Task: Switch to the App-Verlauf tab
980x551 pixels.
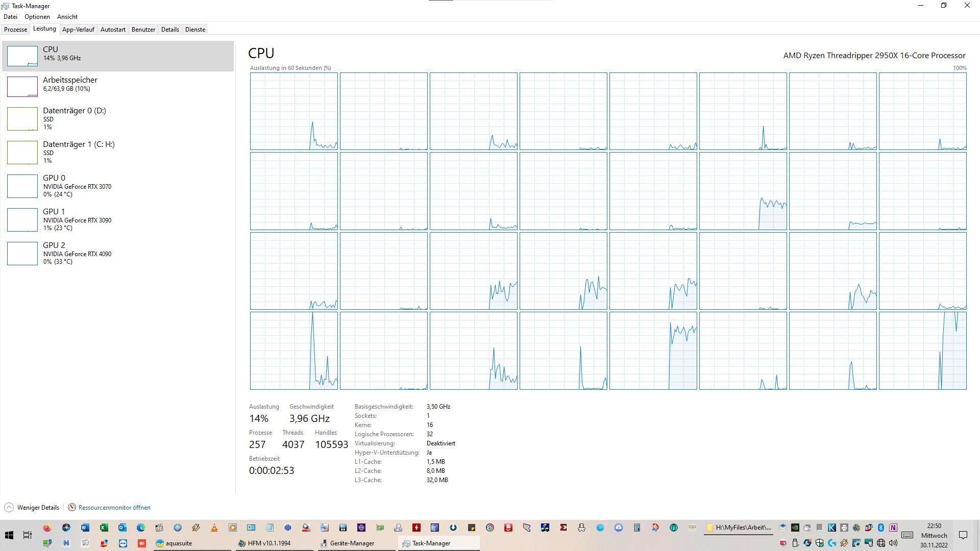Action: click(x=78, y=30)
